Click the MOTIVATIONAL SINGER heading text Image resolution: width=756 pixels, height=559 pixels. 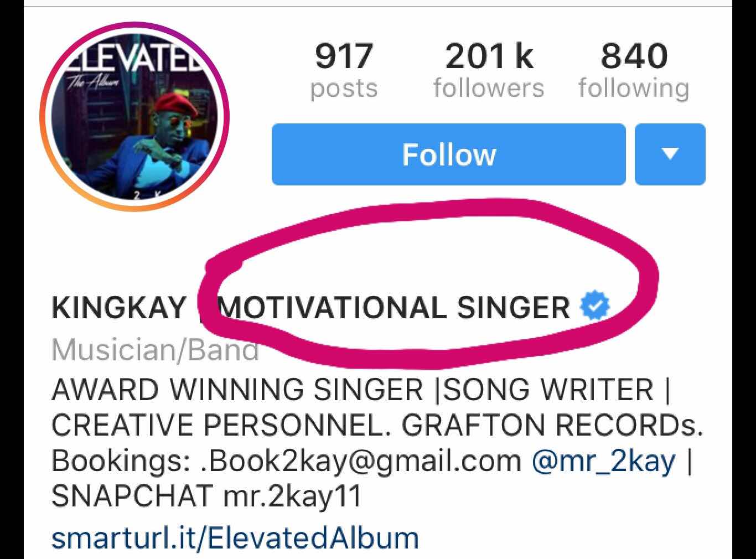pos(395,308)
